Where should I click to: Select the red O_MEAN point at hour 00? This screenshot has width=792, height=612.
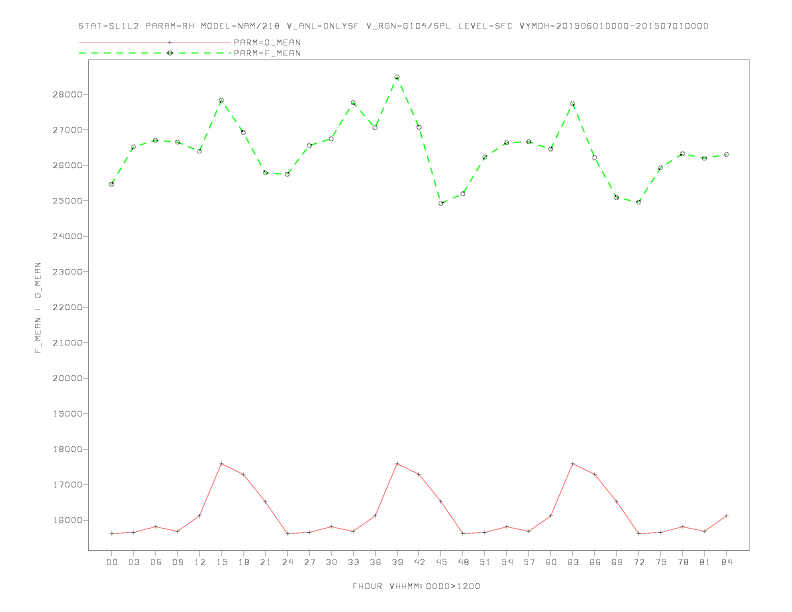(112, 533)
